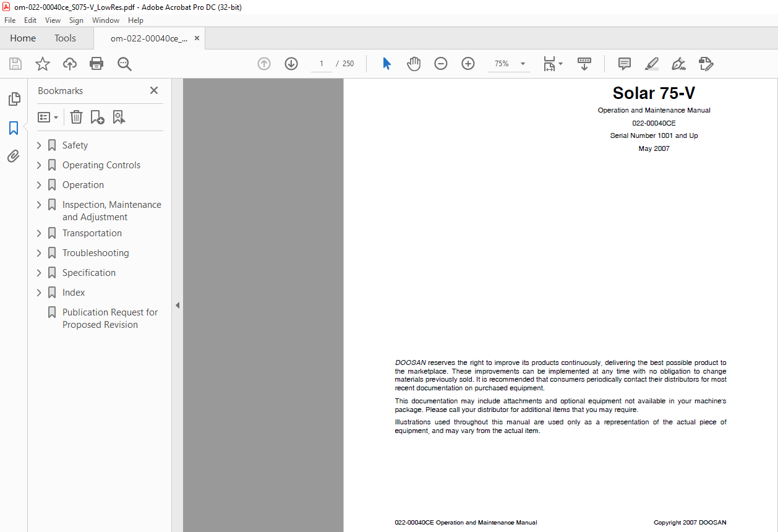Open bookmarks options menu dropdown

pyautogui.click(x=48, y=117)
